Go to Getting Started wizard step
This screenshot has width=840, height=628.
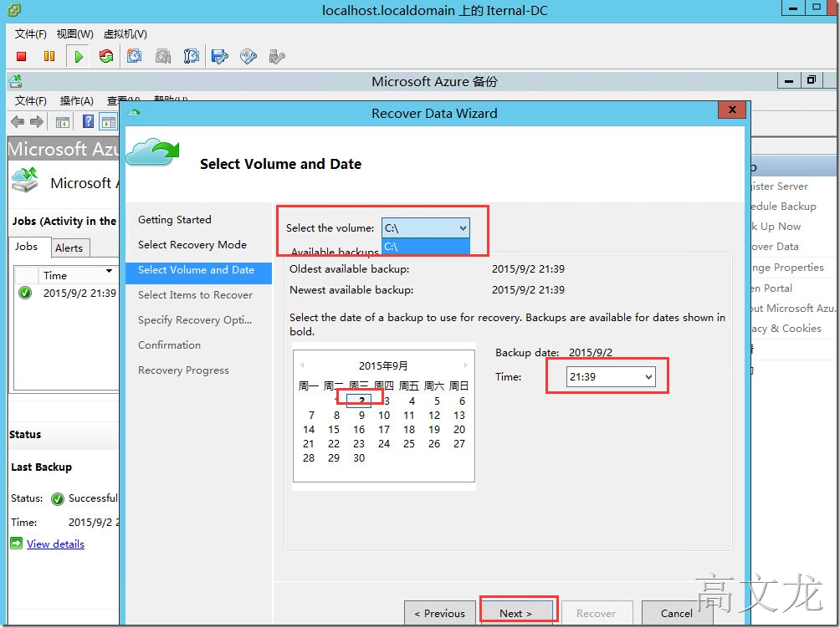(x=175, y=219)
